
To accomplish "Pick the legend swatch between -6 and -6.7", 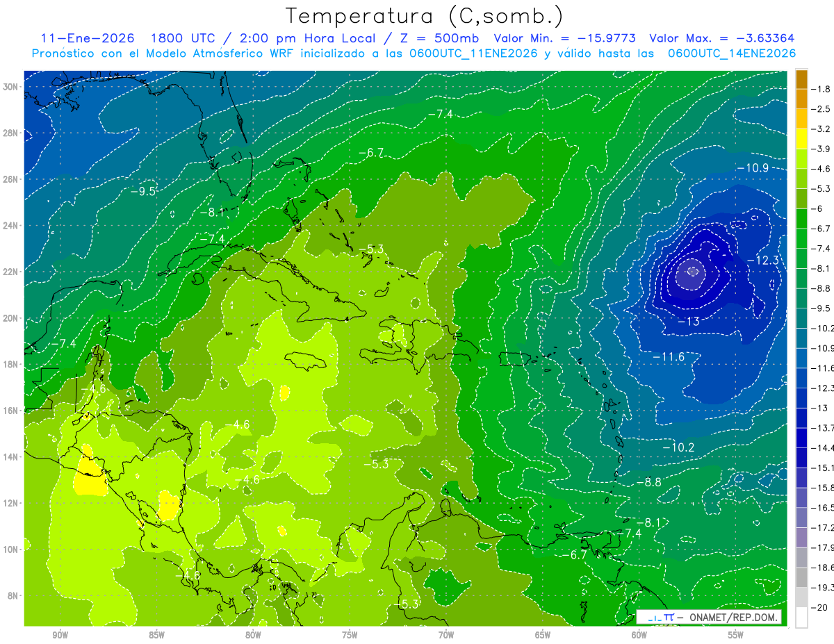I will tap(801, 219).
